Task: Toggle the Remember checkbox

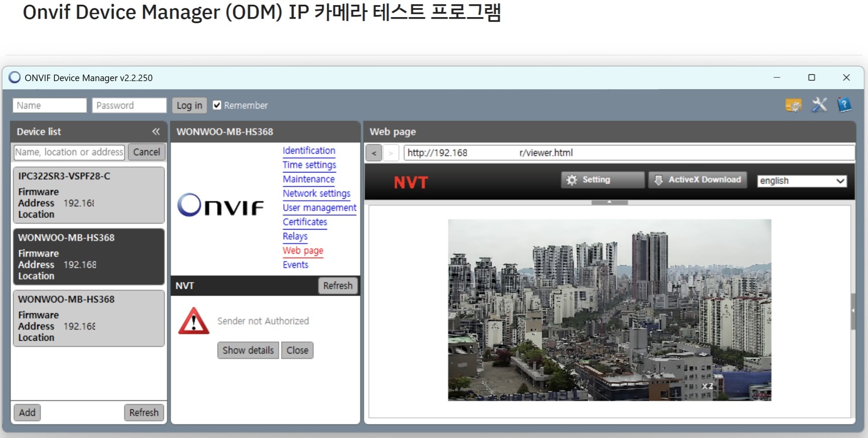Action: (217, 105)
